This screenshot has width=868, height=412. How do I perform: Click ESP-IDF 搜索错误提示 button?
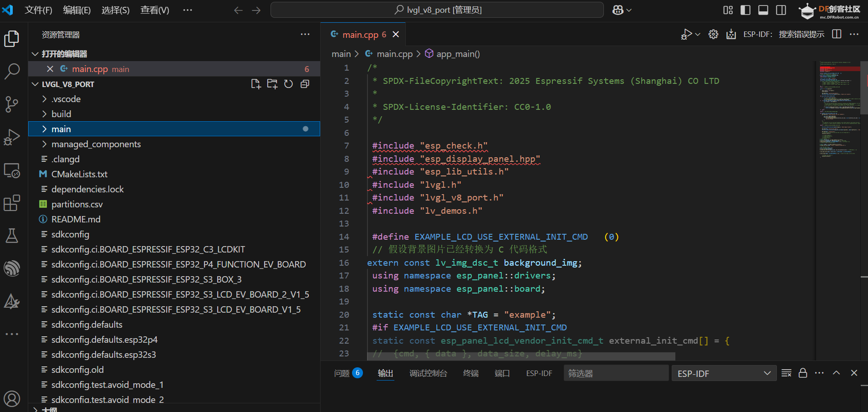(x=784, y=34)
